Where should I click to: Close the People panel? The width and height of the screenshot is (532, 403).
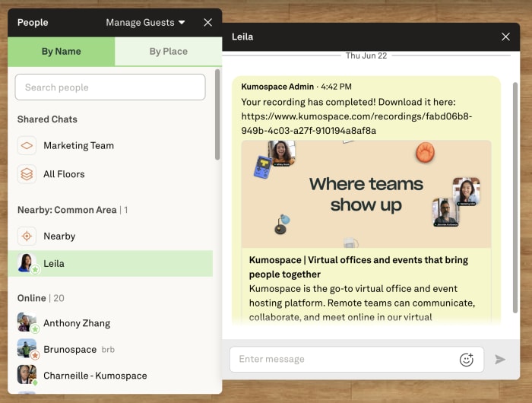[208, 22]
